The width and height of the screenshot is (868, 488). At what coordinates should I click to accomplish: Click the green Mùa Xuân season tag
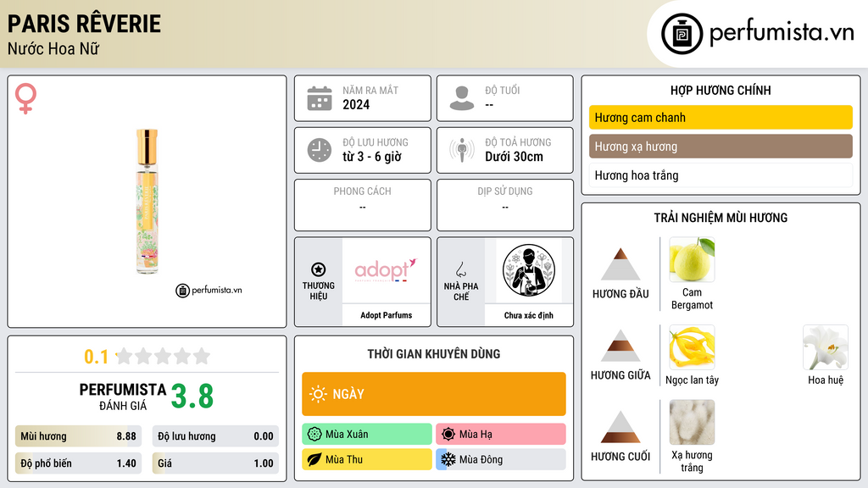[x=367, y=435]
